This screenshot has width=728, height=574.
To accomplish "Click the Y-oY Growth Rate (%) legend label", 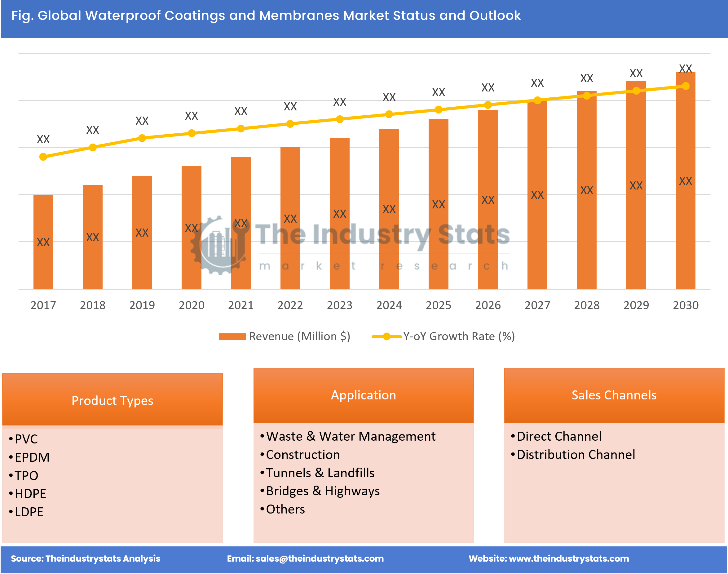I will [x=459, y=336].
